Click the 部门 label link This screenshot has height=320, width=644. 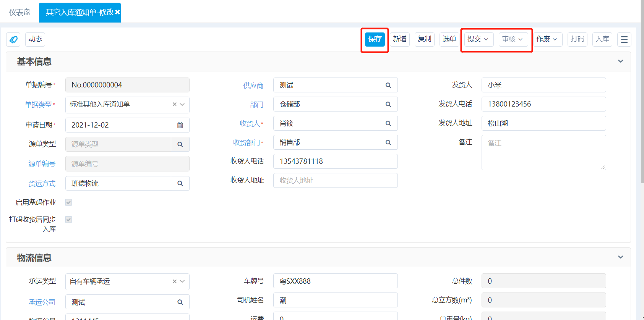click(257, 105)
